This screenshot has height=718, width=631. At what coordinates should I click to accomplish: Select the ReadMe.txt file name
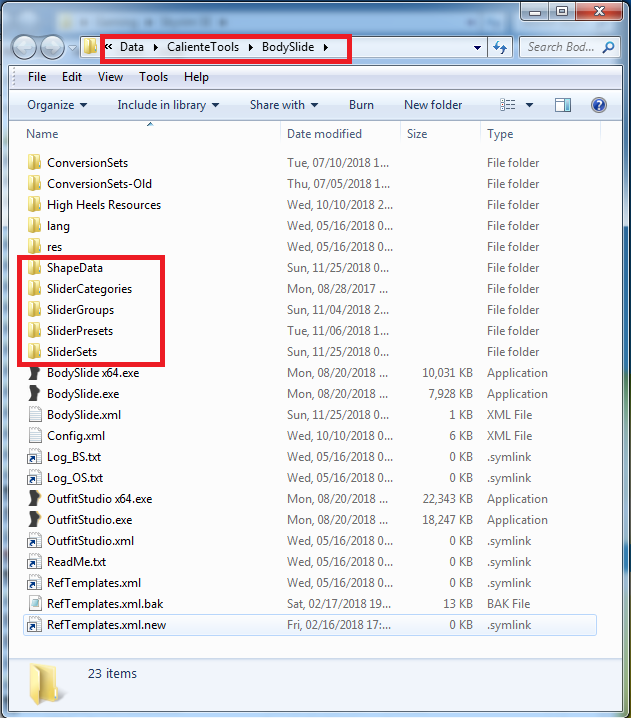pyautogui.click(x=76, y=562)
